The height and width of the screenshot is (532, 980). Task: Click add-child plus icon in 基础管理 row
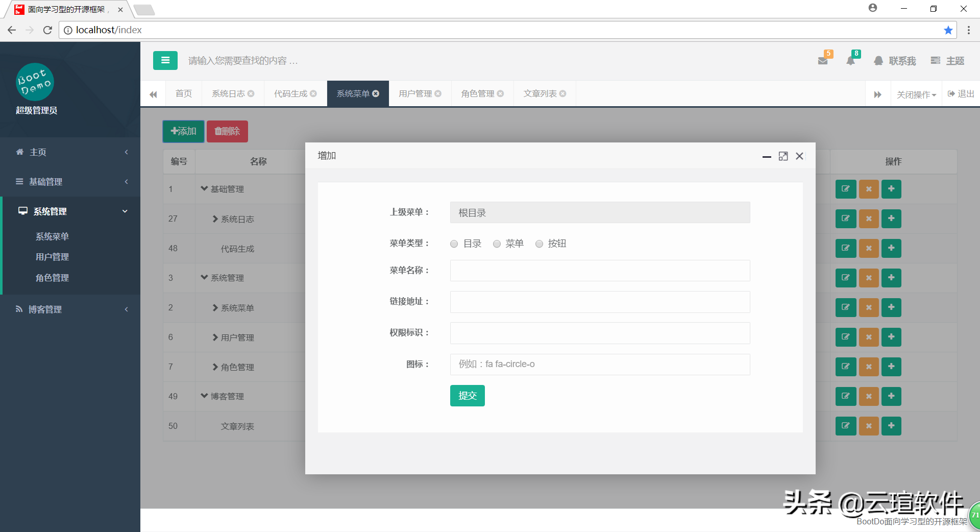click(891, 189)
